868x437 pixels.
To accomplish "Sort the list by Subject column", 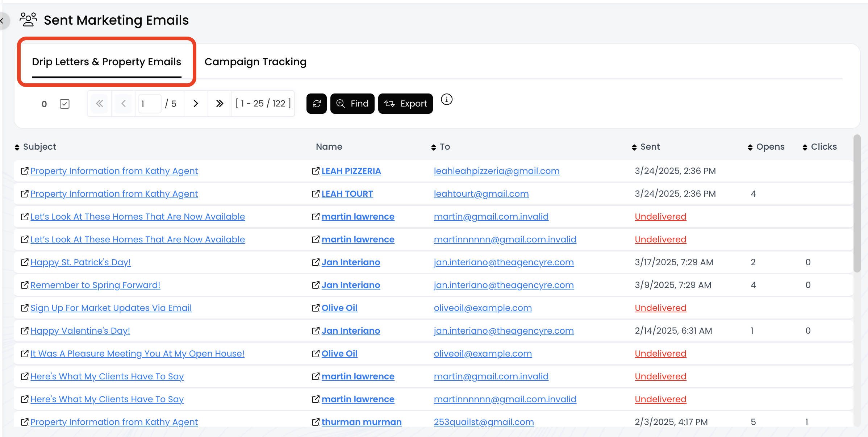I will (x=35, y=147).
